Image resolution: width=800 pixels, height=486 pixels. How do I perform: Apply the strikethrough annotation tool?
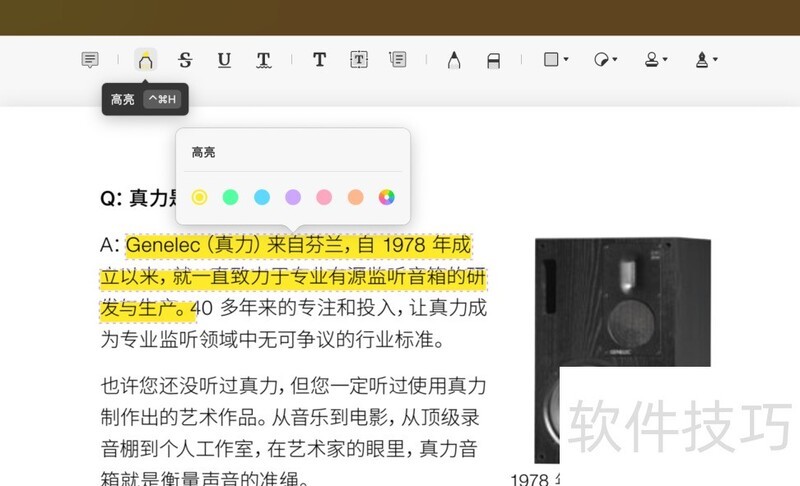(185, 60)
